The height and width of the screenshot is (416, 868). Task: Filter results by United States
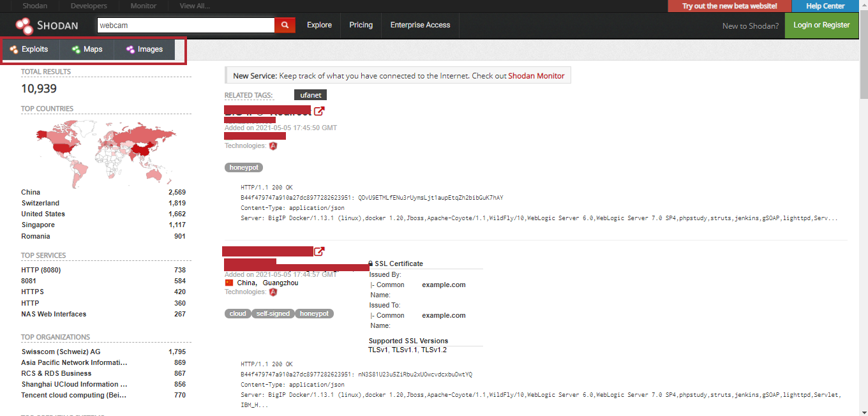tap(43, 214)
